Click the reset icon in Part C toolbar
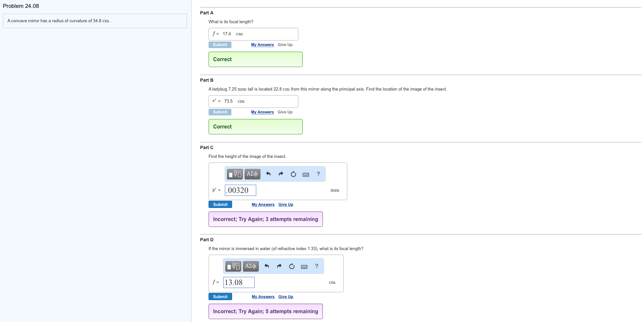The image size is (644, 322). point(293,174)
